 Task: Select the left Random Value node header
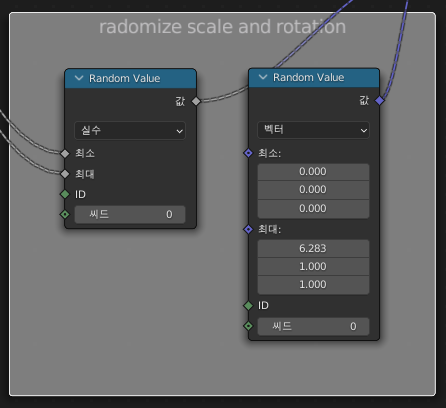point(130,78)
